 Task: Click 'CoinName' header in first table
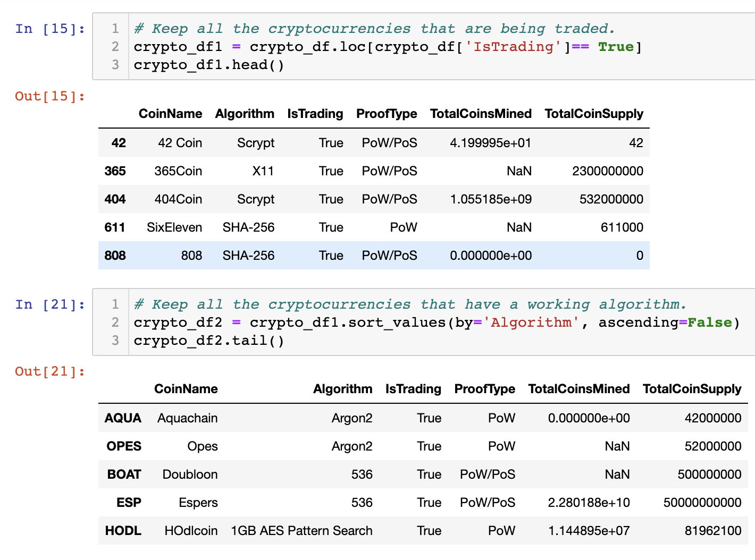(x=170, y=114)
